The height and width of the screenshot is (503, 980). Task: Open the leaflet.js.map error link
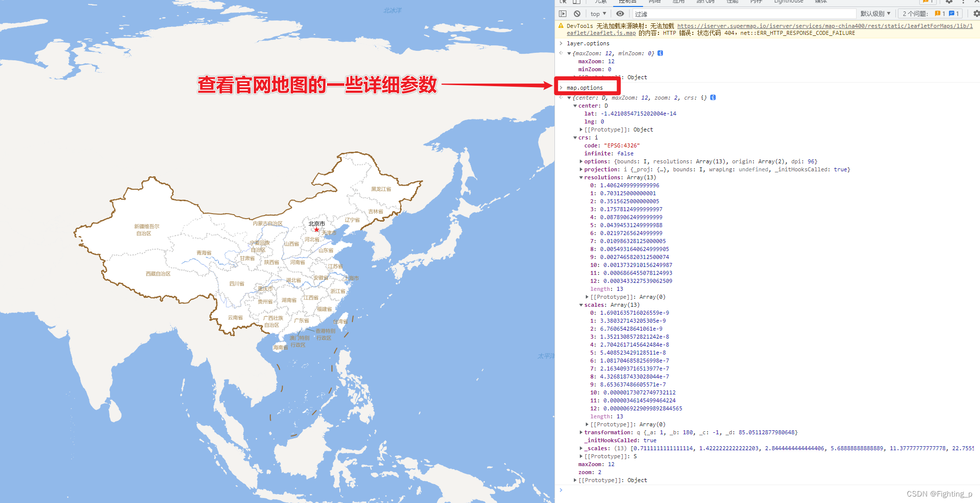pyautogui.click(x=601, y=33)
